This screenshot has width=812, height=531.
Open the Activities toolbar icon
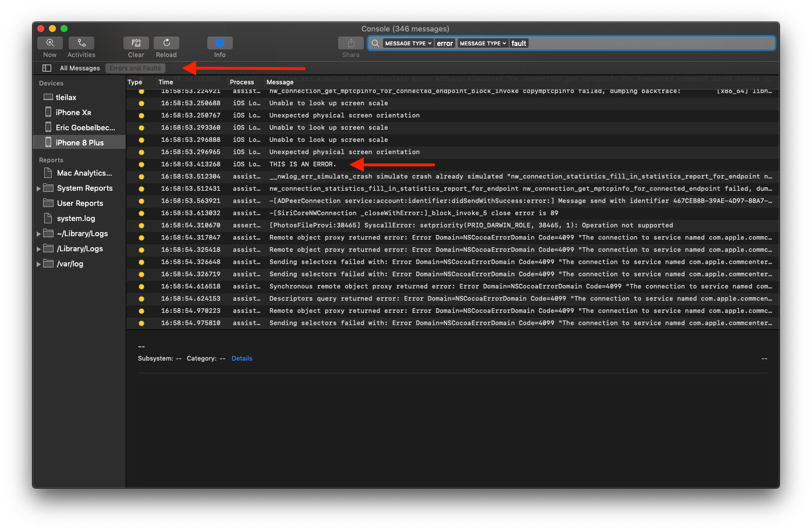81,43
